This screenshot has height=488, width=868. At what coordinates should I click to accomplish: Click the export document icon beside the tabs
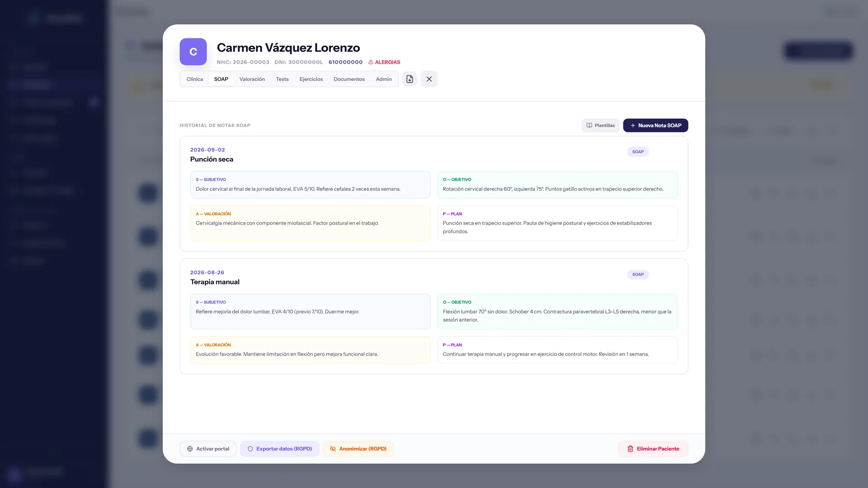(x=410, y=79)
